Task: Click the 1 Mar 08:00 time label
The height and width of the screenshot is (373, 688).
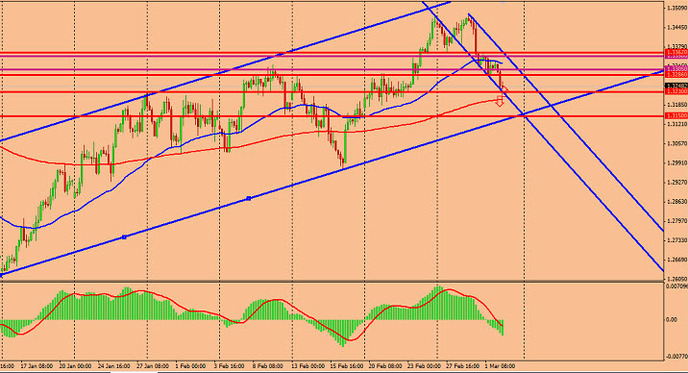Action: pyautogui.click(x=500, y=366)
